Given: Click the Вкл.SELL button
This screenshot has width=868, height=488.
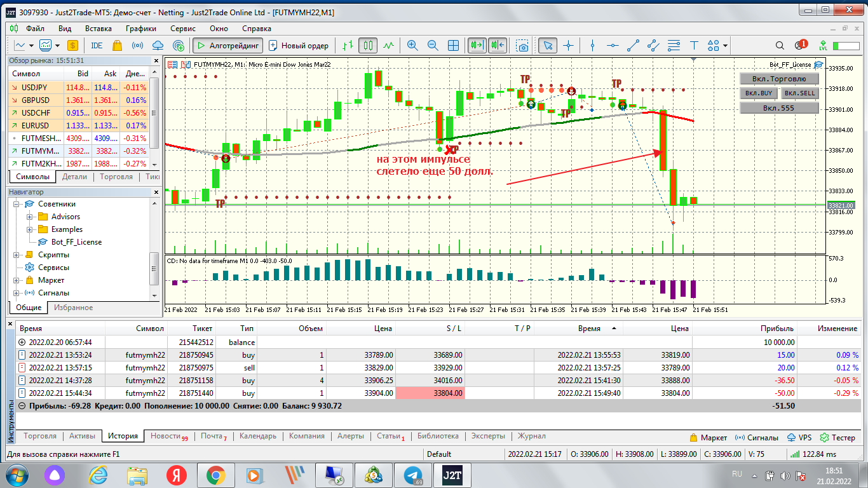Looking at the screenshot, I should (x=799, y=93).
